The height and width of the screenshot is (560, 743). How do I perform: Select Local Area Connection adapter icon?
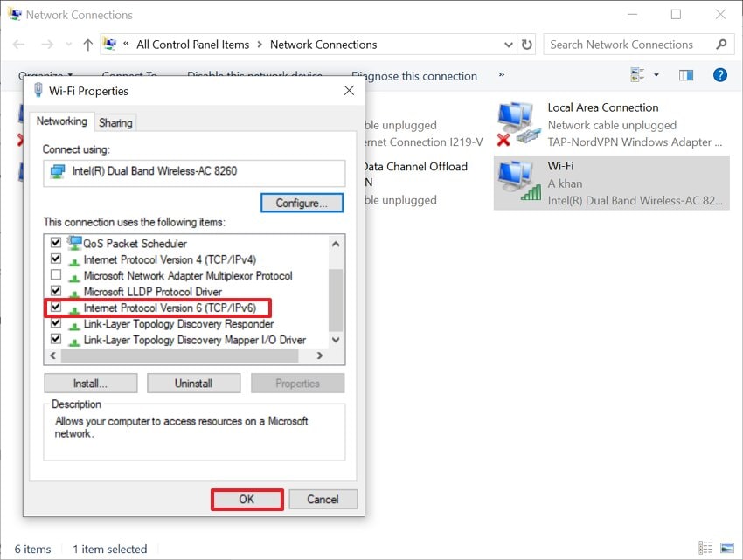point(519,124)
